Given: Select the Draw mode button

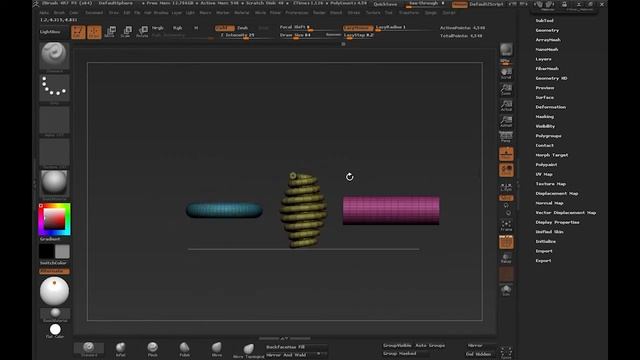Looking at the screenshot, I should [94, 32].
